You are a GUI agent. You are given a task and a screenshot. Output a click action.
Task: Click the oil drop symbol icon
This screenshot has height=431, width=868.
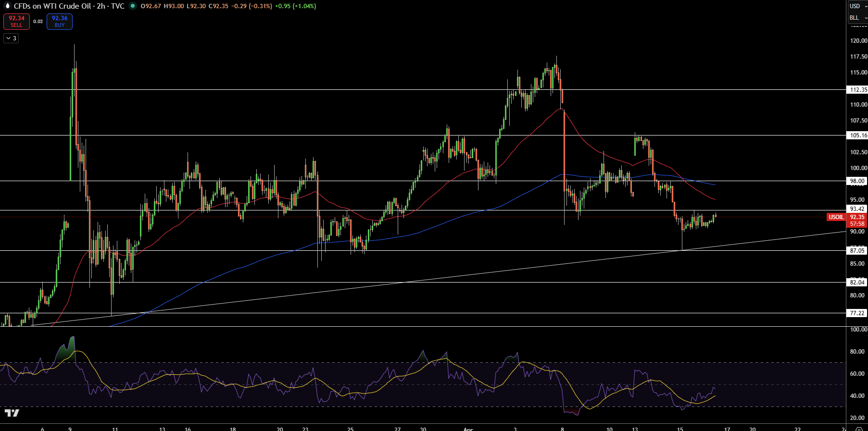click(7, 6)
